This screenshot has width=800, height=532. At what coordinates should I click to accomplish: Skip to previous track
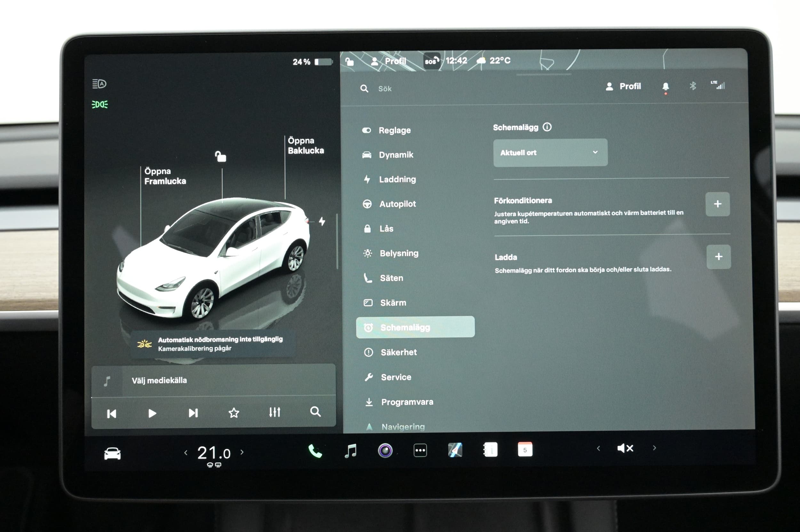point(111,414)
